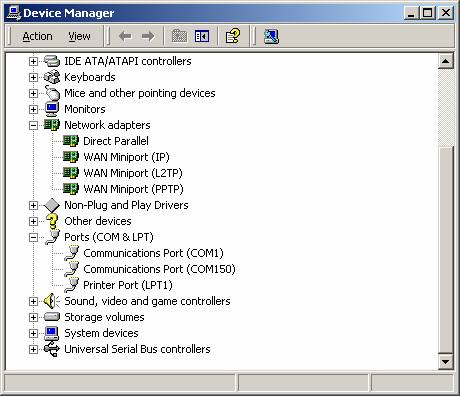Select the Other devices label

98,221
